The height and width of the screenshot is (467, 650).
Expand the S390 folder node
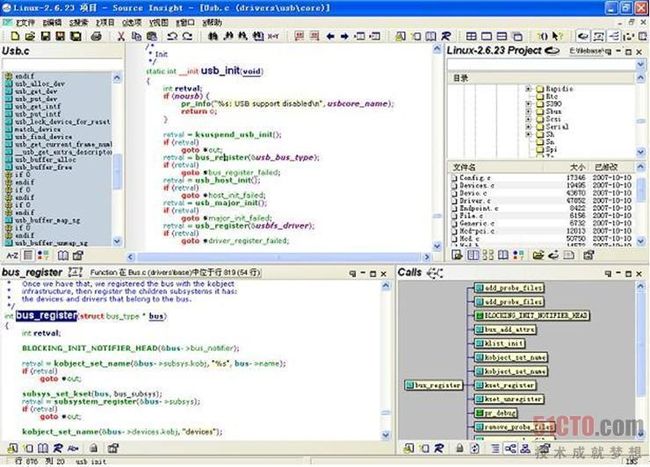(x=528, y=104)
